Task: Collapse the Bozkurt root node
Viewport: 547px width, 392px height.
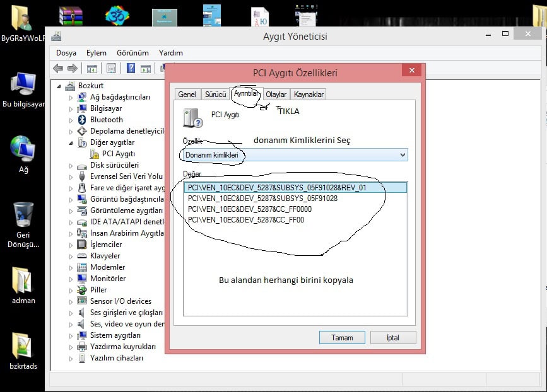Action: pos(59,86)
